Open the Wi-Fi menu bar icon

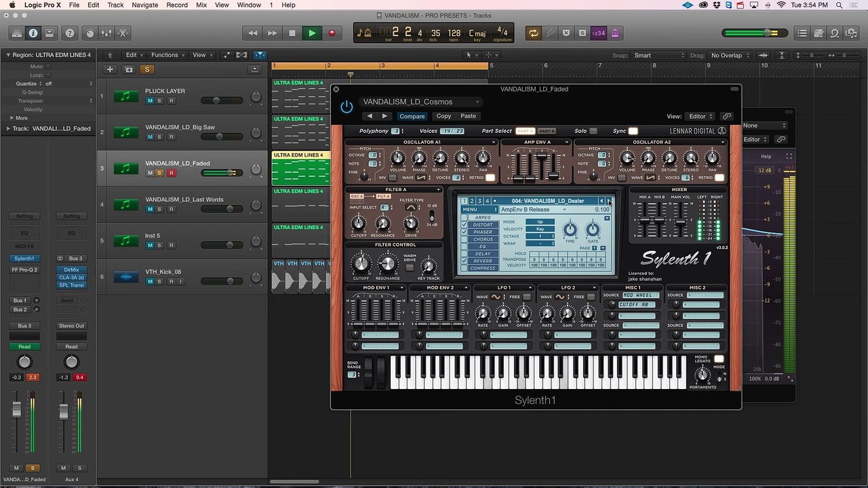[x=781, y=5]
